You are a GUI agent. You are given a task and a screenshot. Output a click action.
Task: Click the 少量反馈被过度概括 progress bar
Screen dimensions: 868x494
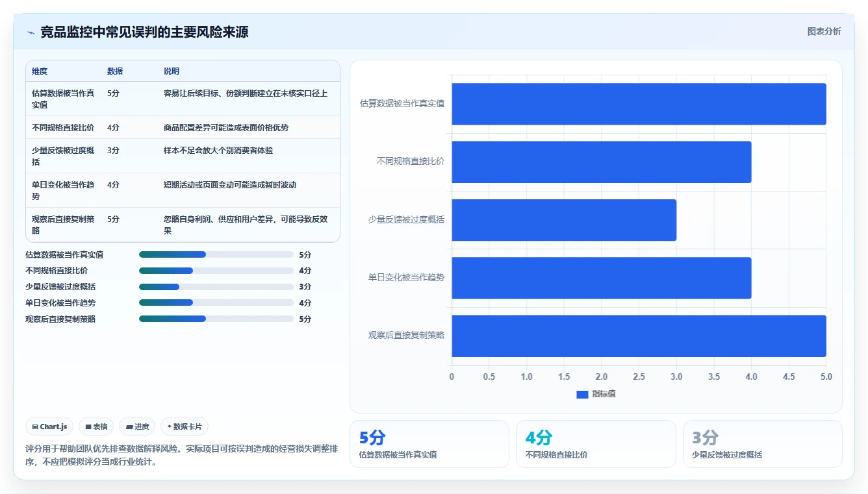point(216,287)
